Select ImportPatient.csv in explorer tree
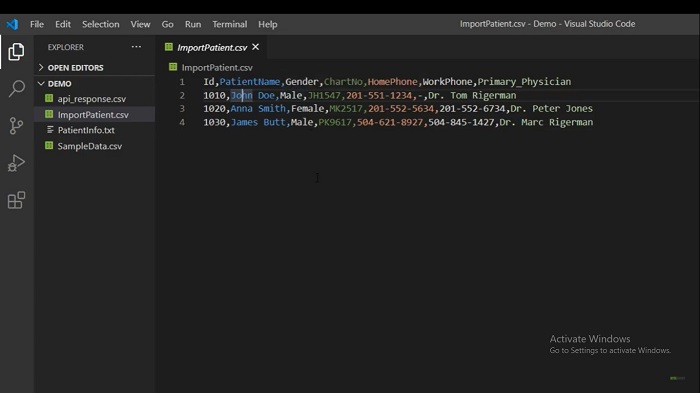This screenshot has width=700, height=393. 93,115
